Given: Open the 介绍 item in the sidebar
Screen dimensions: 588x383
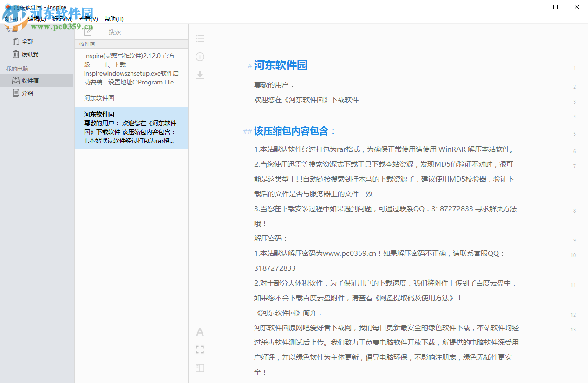Looking at the screenshot, I should pos(27,93).
